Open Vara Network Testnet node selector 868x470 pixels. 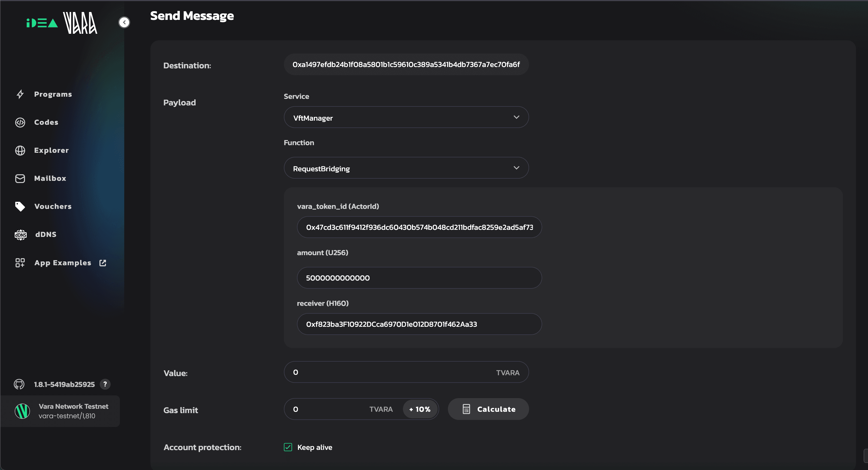click(61, 411)
